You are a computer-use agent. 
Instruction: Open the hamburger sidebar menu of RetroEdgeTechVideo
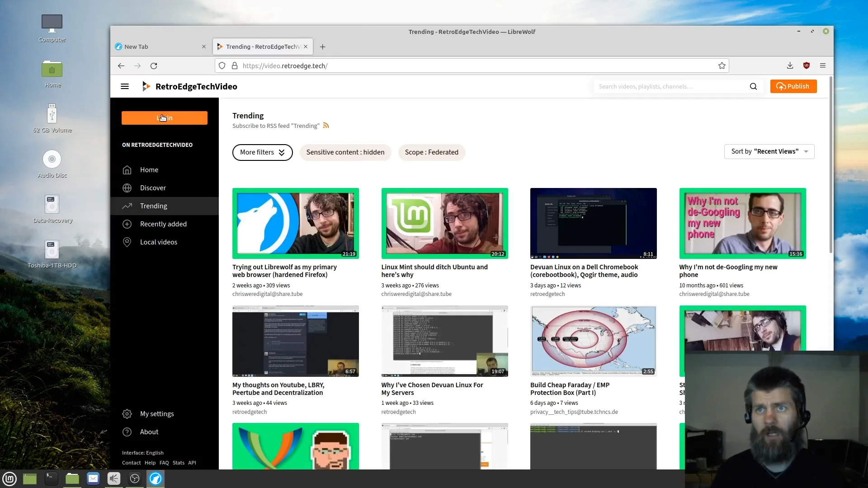(125, 86)
